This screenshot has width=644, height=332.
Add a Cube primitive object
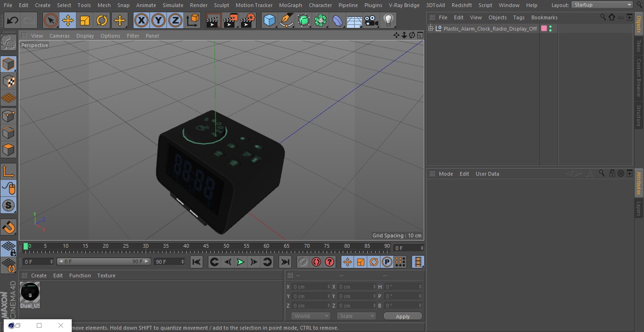point(269,20)
